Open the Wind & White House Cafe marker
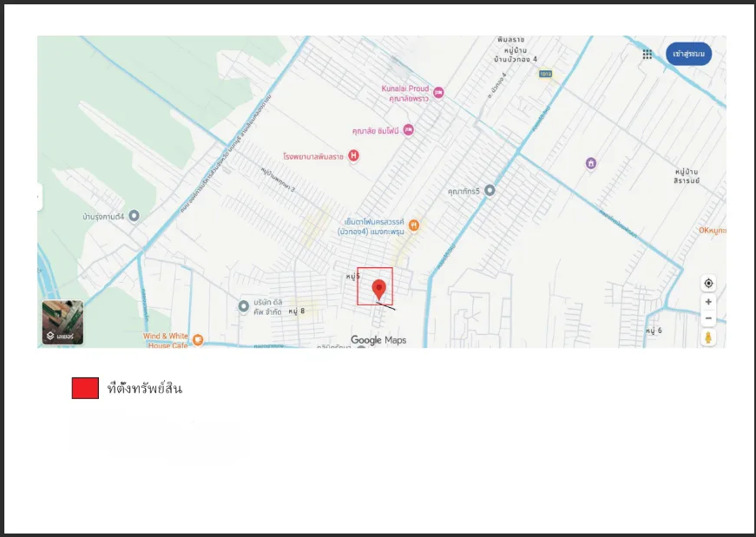The width and height of the screenshot is (756, 537). (x=198, y=340)
